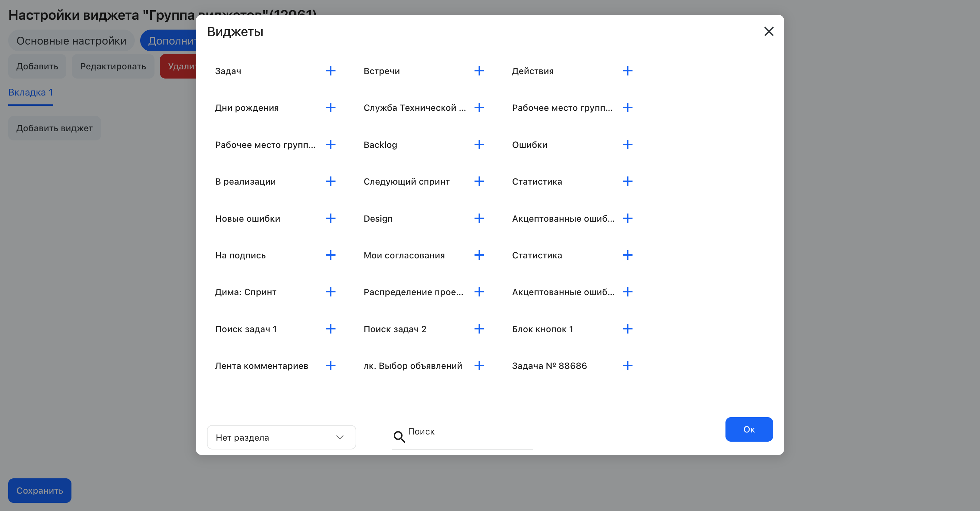Click the Задача № 88686 label

coord(549,366)
